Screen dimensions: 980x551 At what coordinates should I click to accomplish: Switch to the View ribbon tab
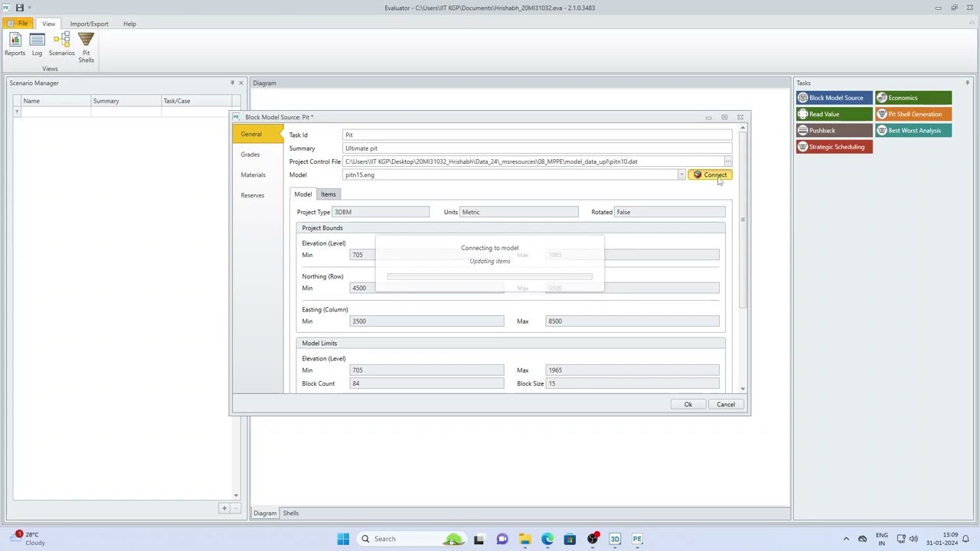(x=48, y=24)
